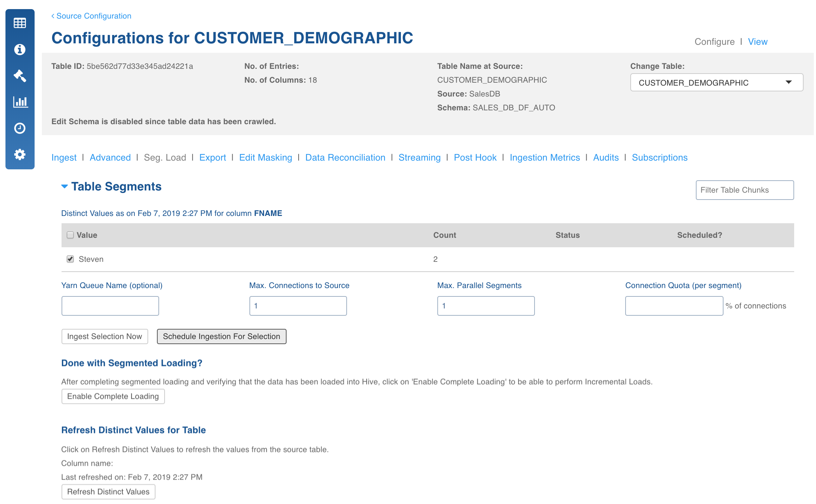
Task: Click Refresh Distinct Values button
Action: point(108,492)
